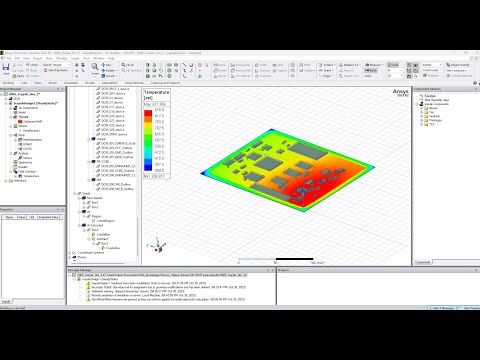Toggle the Grid display button
Screen dimensions: 480x360
click(393, 65)
